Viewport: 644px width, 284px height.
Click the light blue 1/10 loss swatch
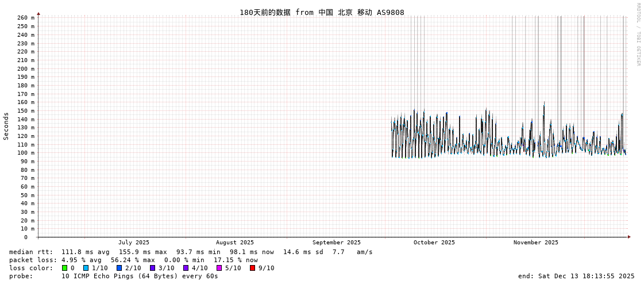86,268
